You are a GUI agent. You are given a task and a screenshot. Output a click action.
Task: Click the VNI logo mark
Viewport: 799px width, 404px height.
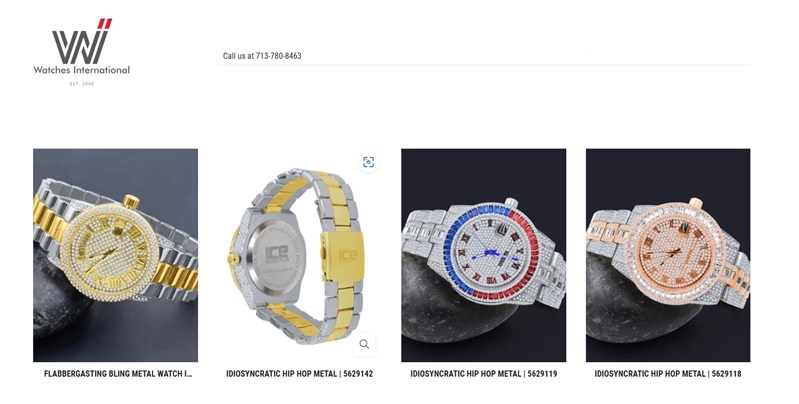[82, 42]
